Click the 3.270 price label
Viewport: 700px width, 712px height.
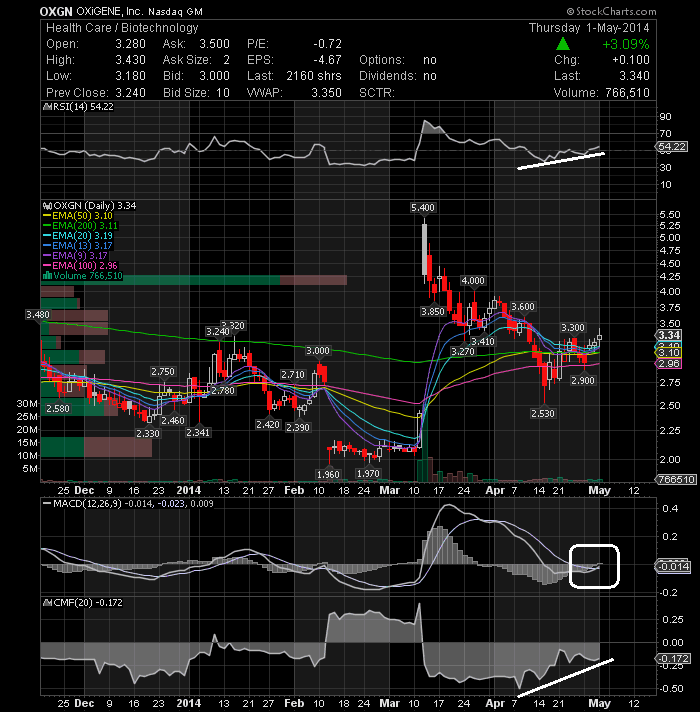point(463,351)
